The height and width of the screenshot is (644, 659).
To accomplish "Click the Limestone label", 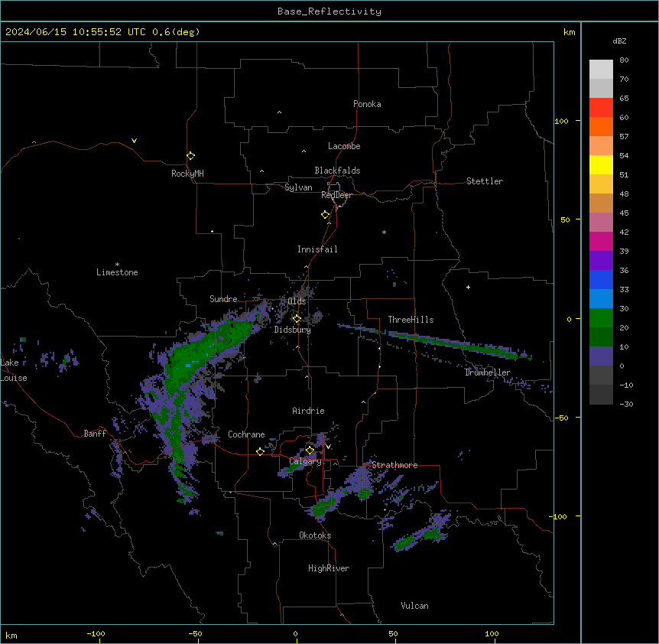I will coord(117,272).
